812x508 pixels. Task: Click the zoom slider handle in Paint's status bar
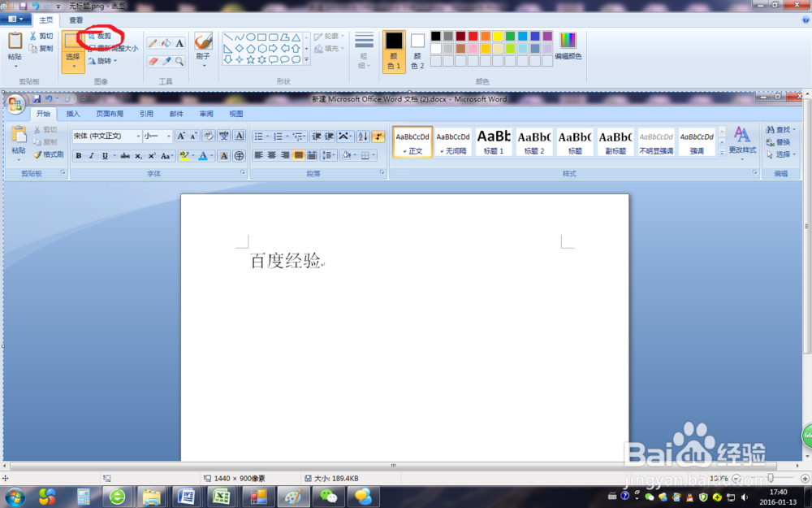point(771,478)
